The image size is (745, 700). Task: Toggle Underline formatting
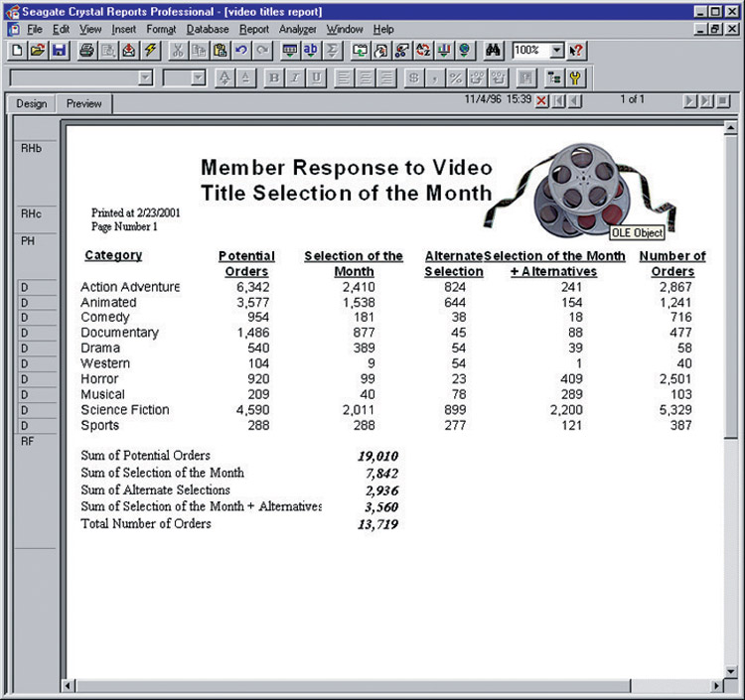click(316, 77)
